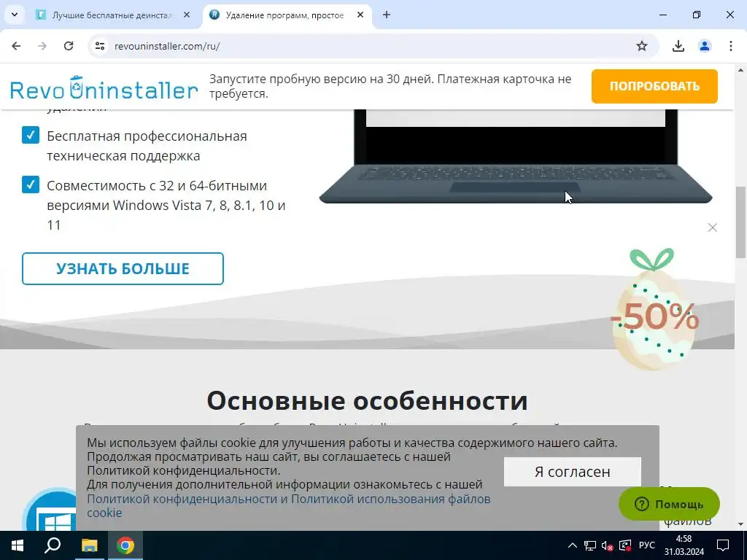Reload the Revo Uninstaller page
Viewport: 747px width, 560px height.
click(69, 46)
